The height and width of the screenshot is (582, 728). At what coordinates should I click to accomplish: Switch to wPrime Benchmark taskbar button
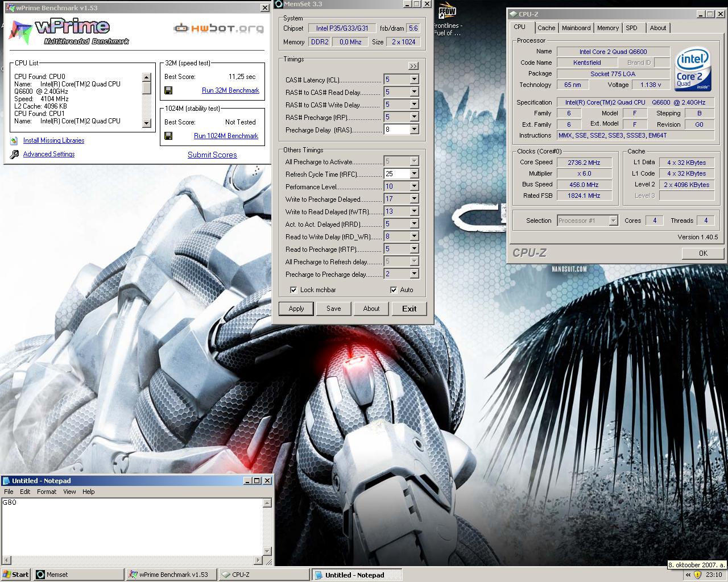[x=172, y=575]
